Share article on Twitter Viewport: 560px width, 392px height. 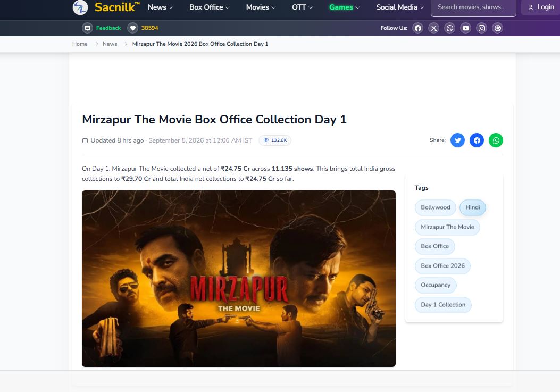[457, 140]
